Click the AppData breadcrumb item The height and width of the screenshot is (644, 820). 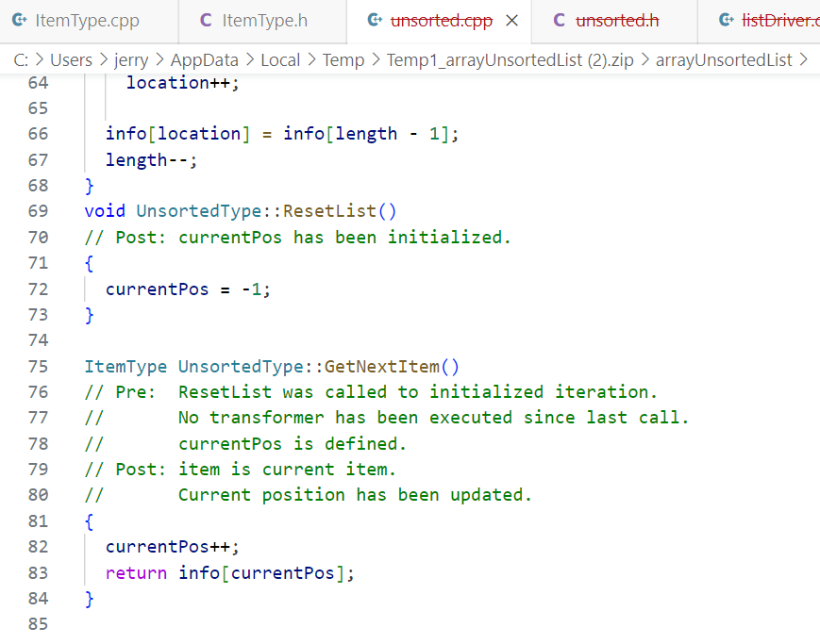pyautogui.click(x=205, y=58)
